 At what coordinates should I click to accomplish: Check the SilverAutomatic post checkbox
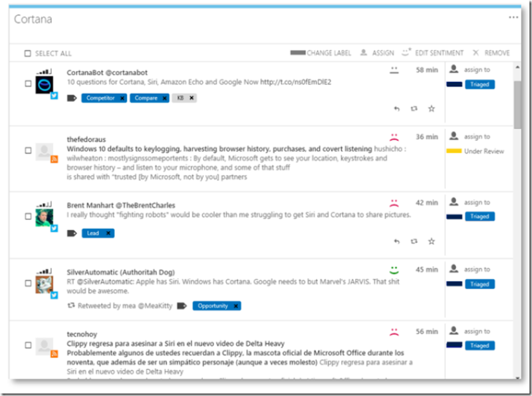[x=28, y=283]
